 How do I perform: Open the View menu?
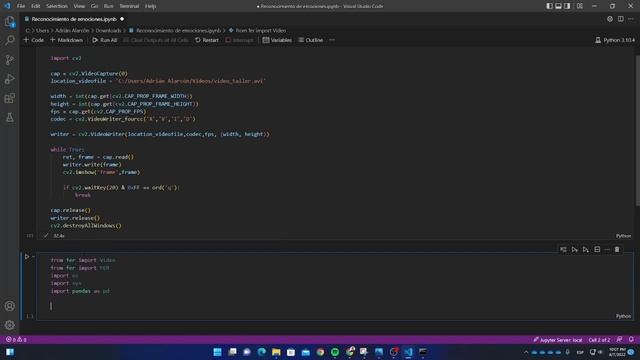click(79, 6)
